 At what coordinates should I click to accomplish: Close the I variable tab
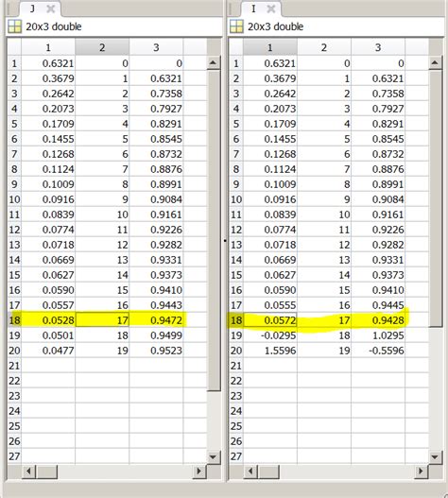click(271, 9)
